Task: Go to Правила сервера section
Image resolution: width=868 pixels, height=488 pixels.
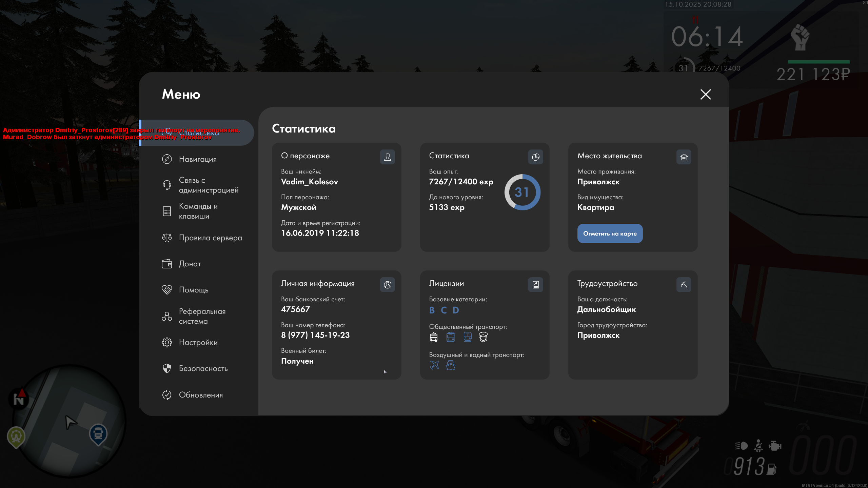Action: click(210, 238)
